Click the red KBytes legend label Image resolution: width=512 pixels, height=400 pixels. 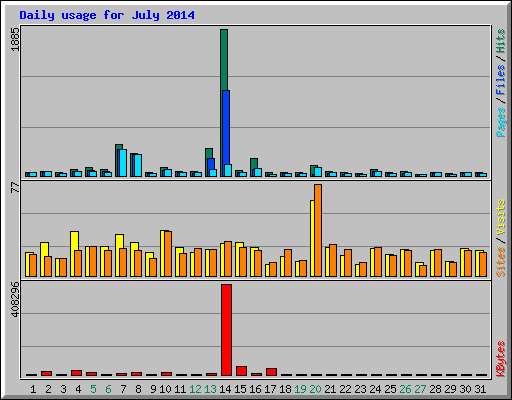coord(500,359)
